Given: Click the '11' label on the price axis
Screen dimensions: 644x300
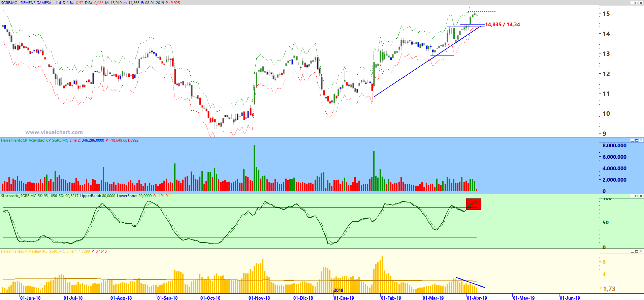Looking at the screenshot, I should click(606, 93).
